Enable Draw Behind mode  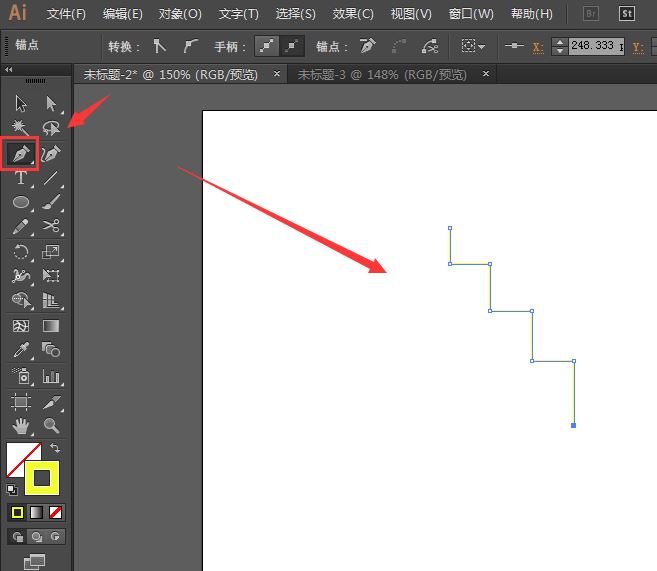tap(37, 537)
